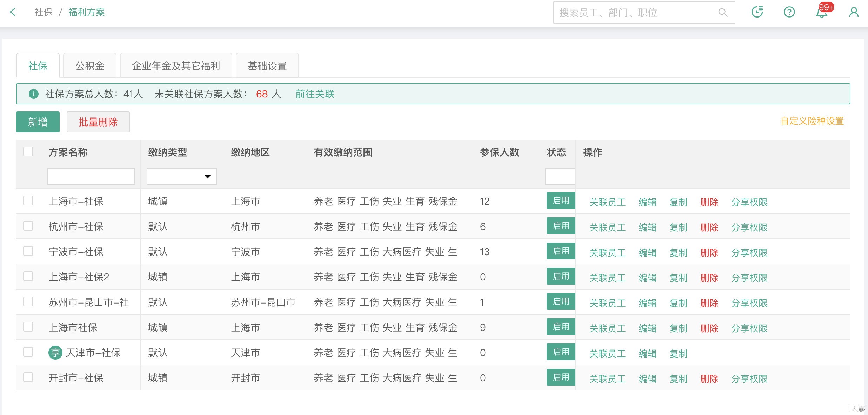Image resolution: width=868 pixels, height=415 pixels.
Task: Click the 新增 button
Action: point(38,122)
